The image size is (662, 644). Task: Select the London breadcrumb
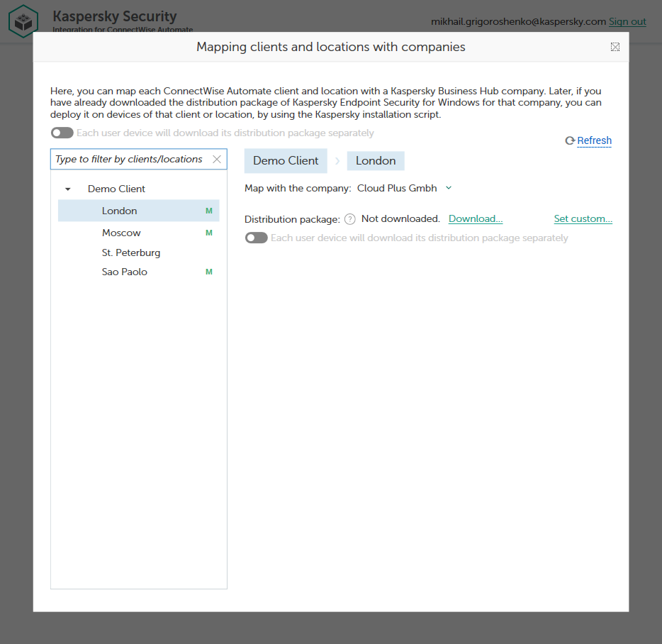pyautogui.click(x=375, y=161)
